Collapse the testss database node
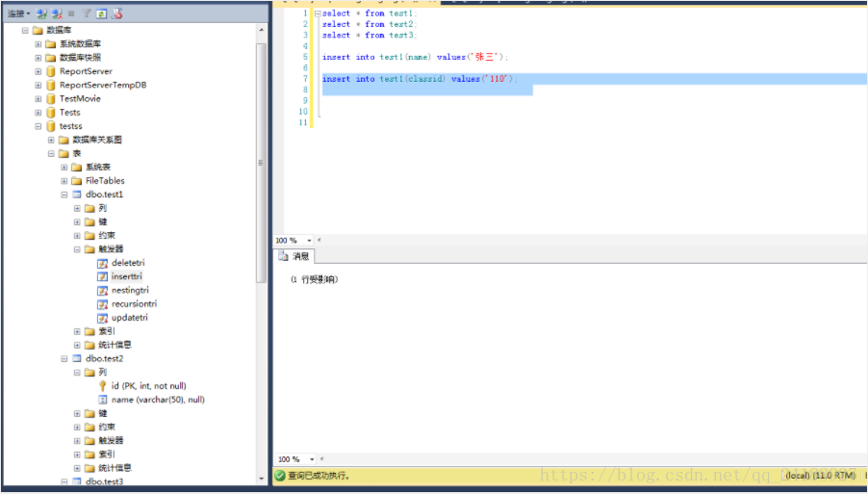Image resolution: width=868 pixels, height=494 pixels. coord(38,126)
